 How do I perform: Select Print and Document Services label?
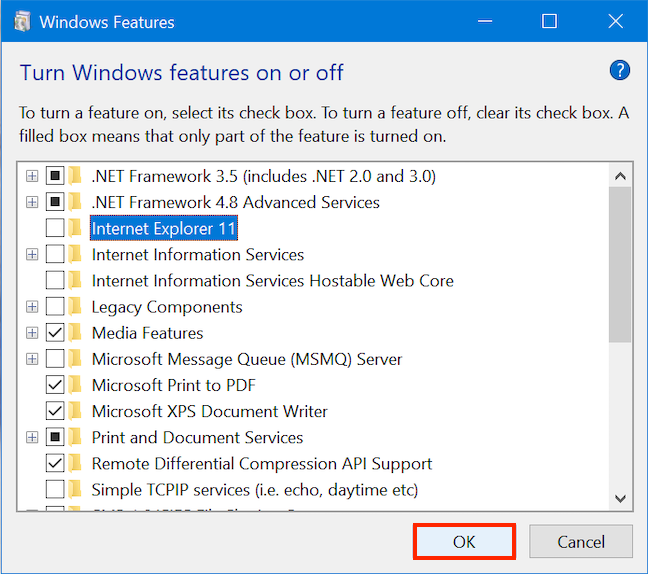(x=197, y=437)
